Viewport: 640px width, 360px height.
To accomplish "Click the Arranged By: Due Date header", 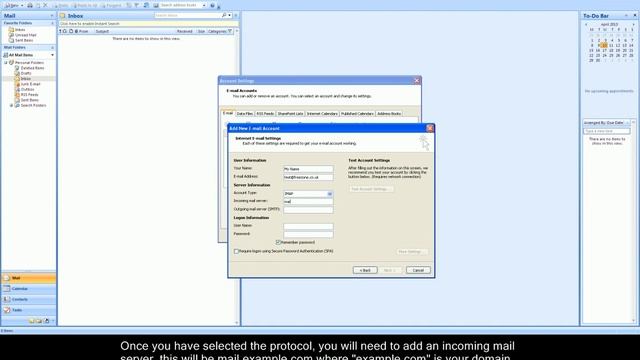I will click(604, 123).
